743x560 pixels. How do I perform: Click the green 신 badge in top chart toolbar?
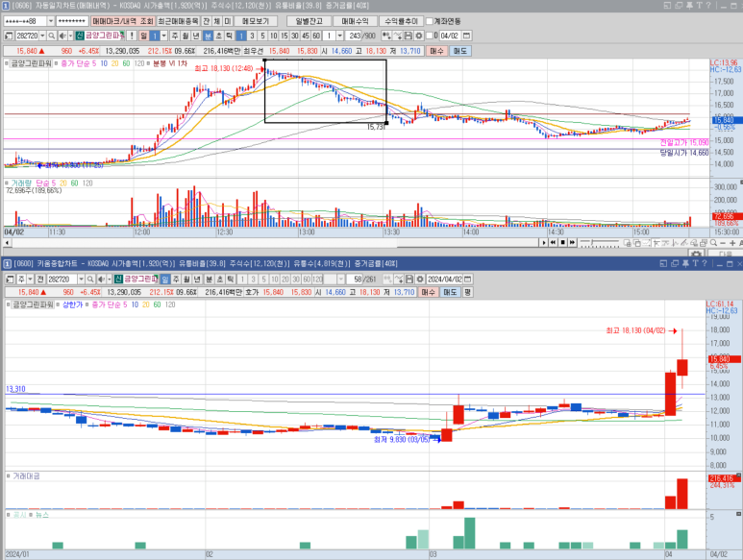[x=80, y=36]
